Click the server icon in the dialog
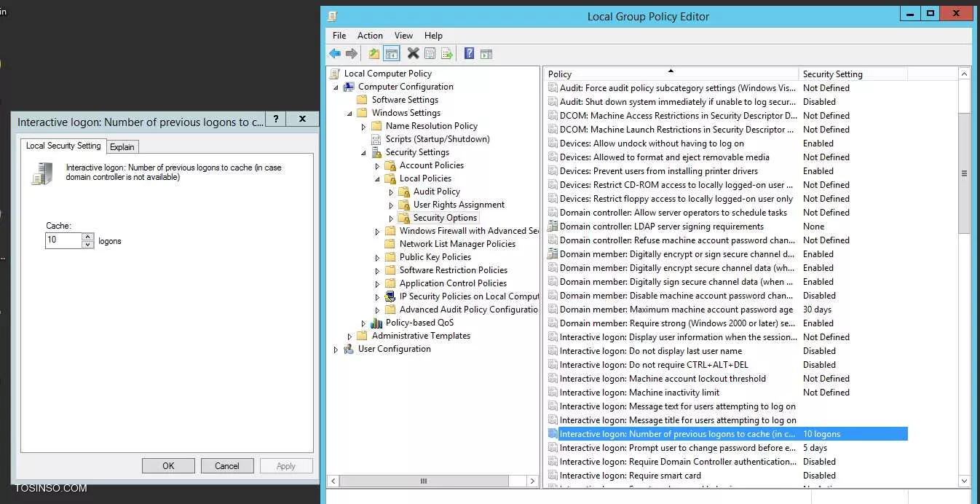The width and height of the screenshot is (980, 504). tap(43, 173)
